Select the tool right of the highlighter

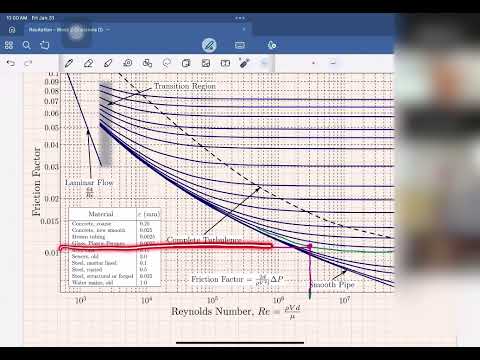click(x=128, y=63)
